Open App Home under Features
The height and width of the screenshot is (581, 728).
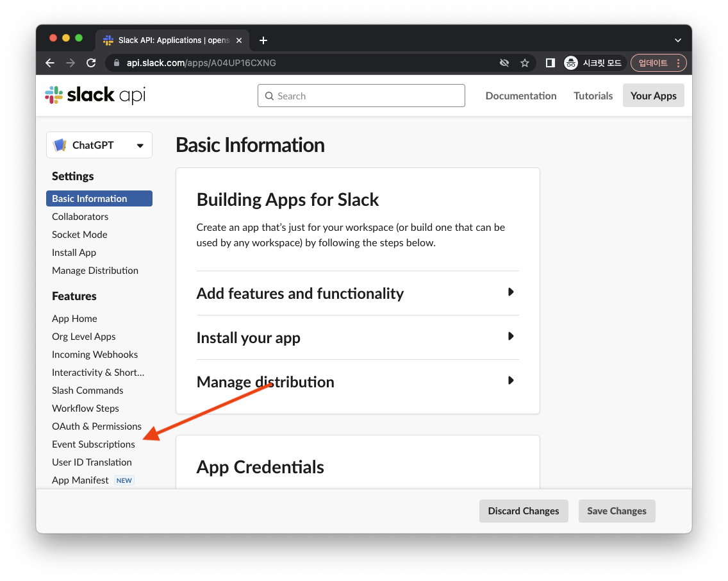point(74,319)
